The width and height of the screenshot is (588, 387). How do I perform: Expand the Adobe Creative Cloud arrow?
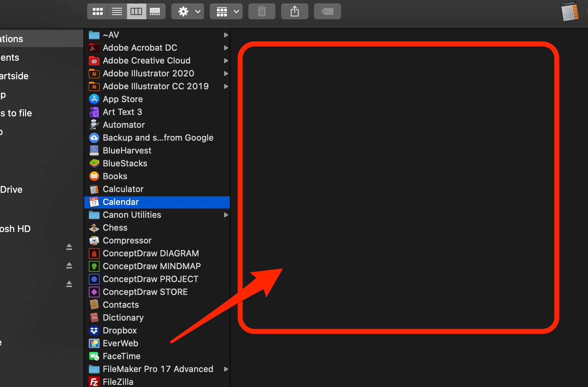(x=226, y=61)
